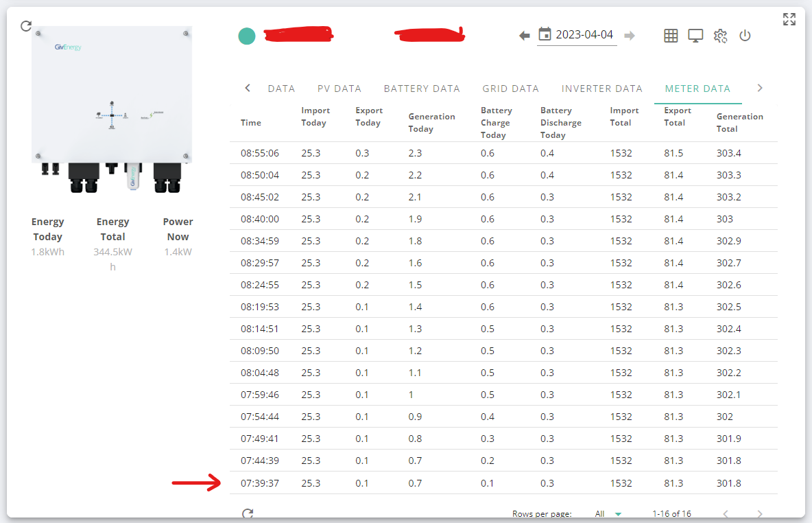This screenshot has width=812, height=523.
Task: Open the monitor display icon
Action: click(x=695, y=35)
